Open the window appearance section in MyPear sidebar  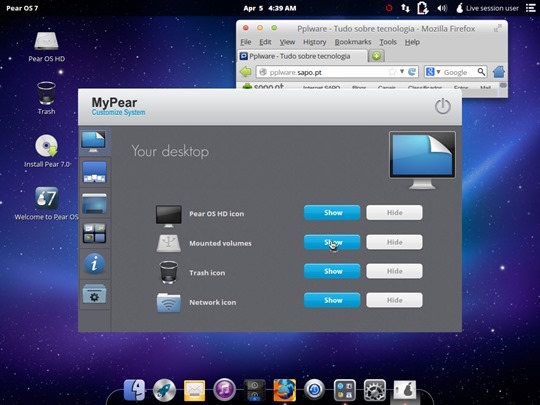click(x=94, y=203)
